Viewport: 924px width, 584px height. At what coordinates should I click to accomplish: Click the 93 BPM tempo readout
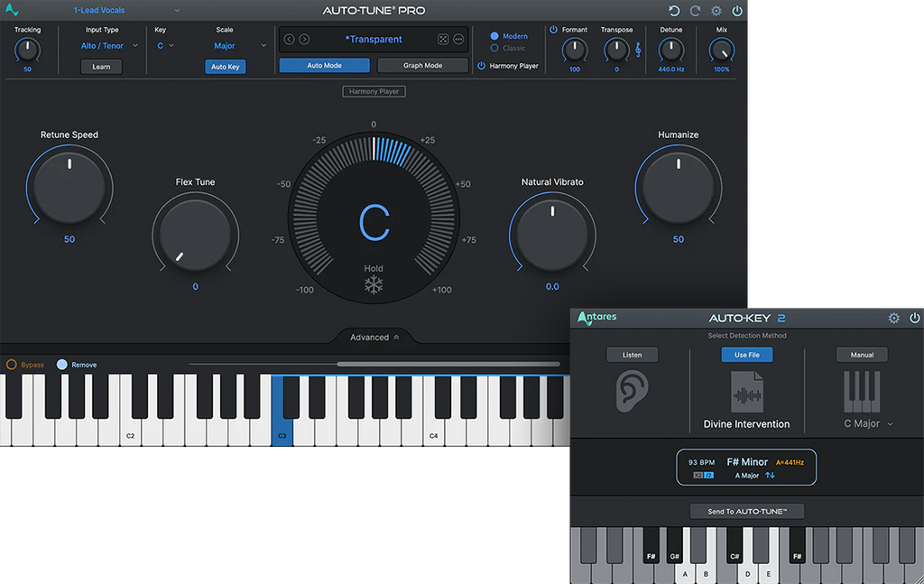pyautogui.click(x=701, y=462)
